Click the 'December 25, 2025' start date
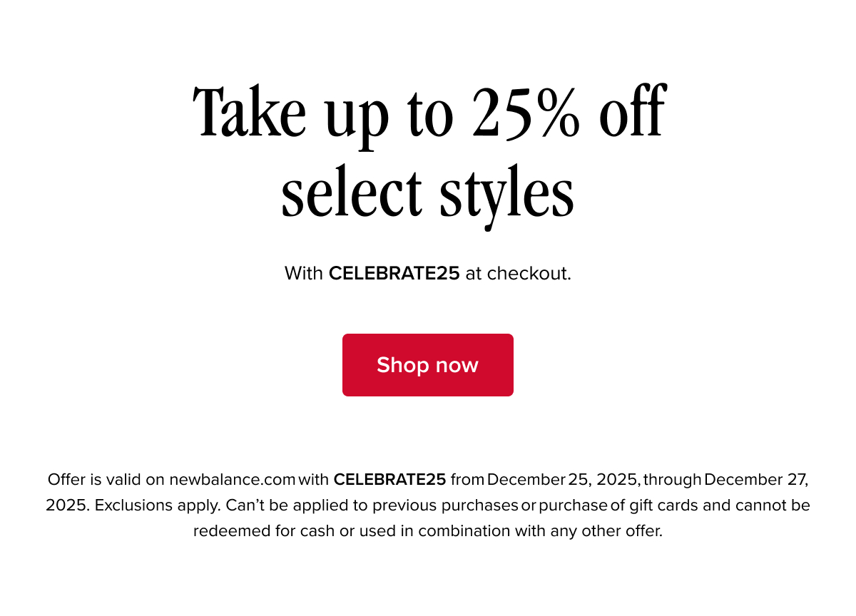 click(x=563, y=480)
